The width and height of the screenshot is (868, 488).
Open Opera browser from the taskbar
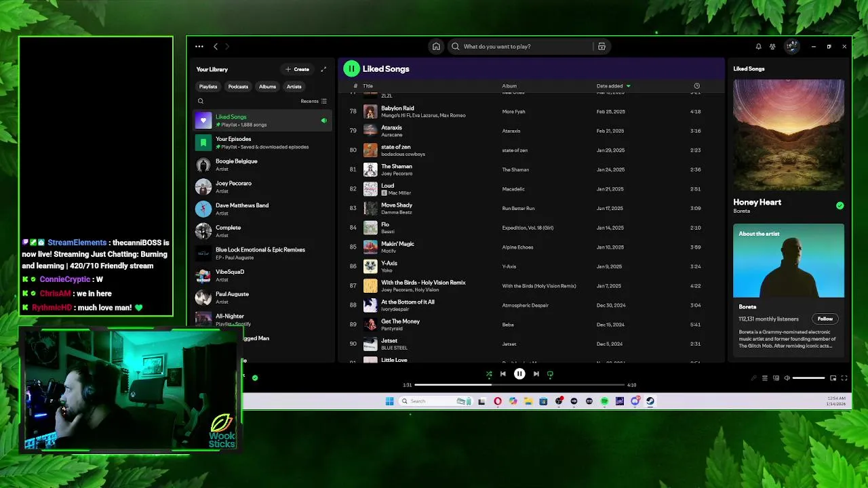point(498,401)
